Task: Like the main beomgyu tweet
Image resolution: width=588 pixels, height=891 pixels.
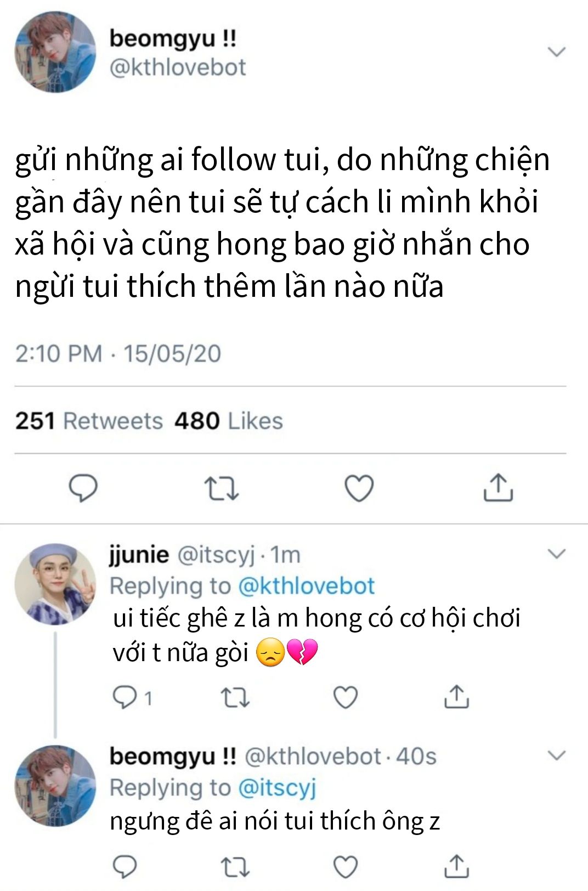Action: (x=359, y=488)
